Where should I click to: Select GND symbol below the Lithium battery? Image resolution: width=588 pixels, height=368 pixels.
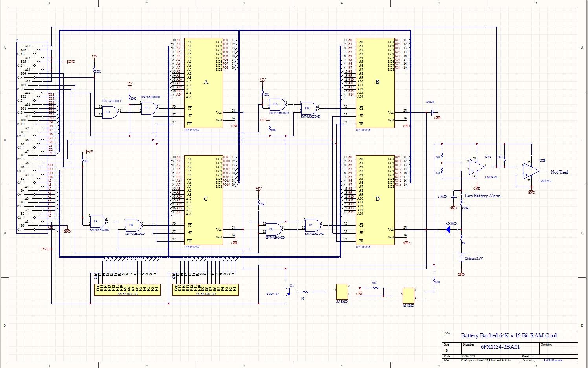[462, 273]
